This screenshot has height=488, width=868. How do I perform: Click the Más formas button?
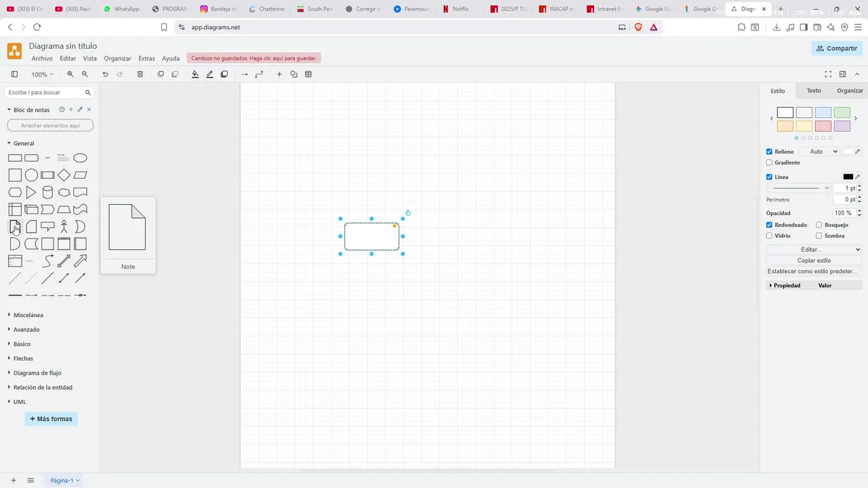pyautogui.click(x=51, y=419)
